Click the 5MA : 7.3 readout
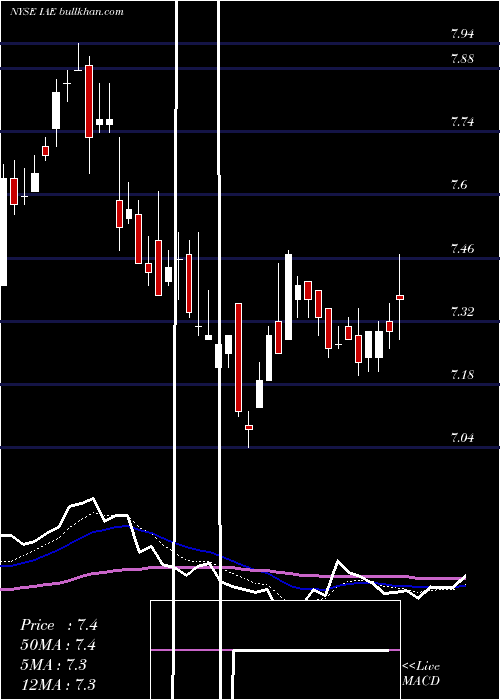This screenshot has width=500, height=700. [x=56, y=665]
